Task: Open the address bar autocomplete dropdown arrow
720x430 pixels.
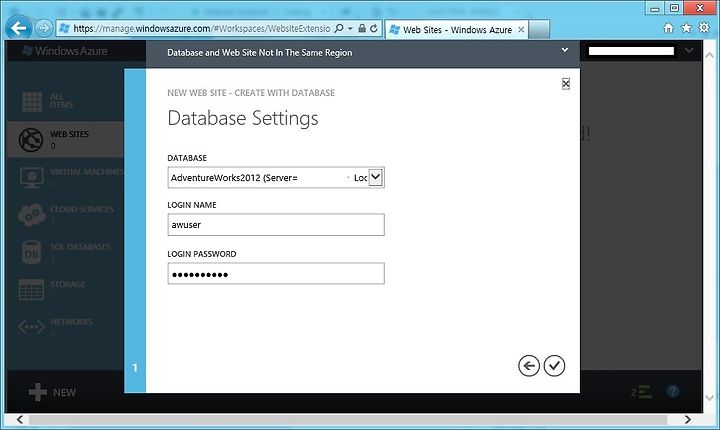Action: click(x=350, y=28)
